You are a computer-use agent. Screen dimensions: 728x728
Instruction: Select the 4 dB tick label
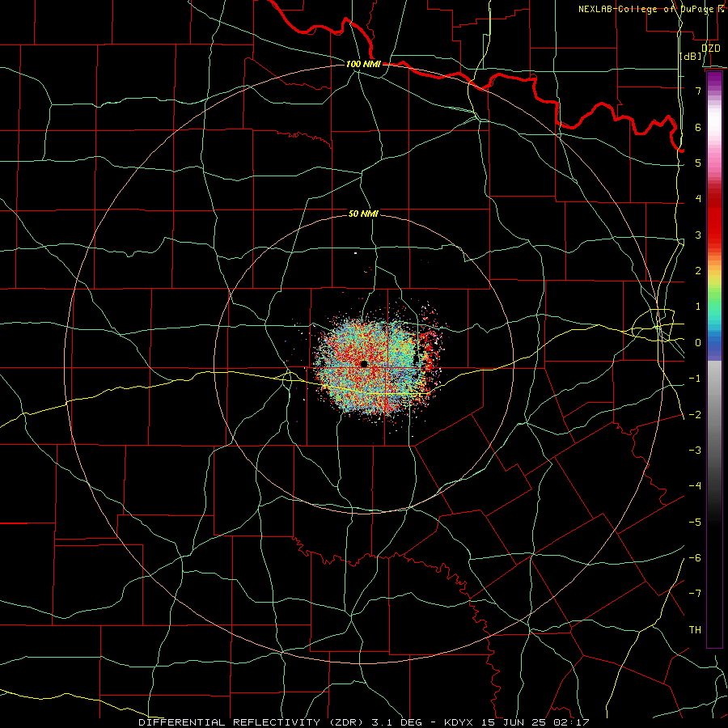(x=698, y=199)
